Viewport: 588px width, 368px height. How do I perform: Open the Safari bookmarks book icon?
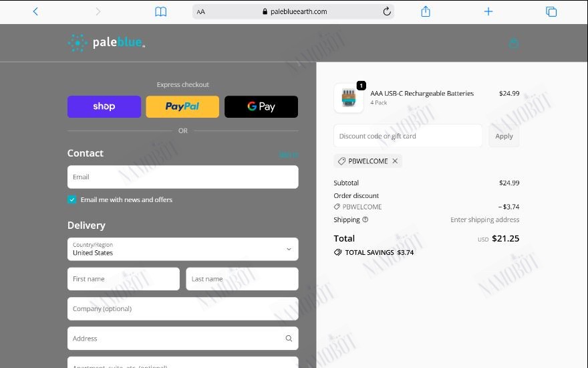point(160,11)
